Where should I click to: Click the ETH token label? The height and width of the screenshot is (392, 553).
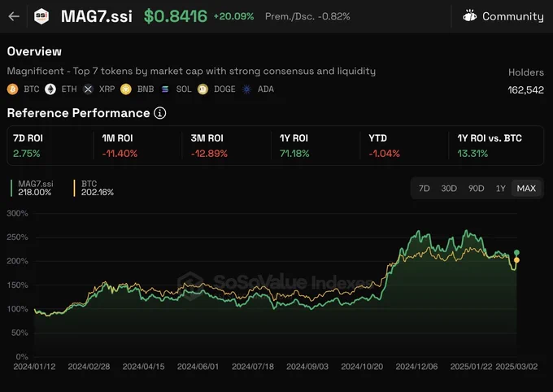(x=69, y=89)
